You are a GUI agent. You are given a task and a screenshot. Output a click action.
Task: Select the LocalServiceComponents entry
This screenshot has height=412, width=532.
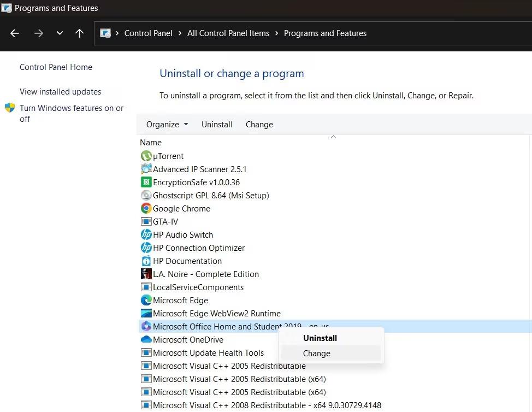pyautogui.click(x=198, y=287)
